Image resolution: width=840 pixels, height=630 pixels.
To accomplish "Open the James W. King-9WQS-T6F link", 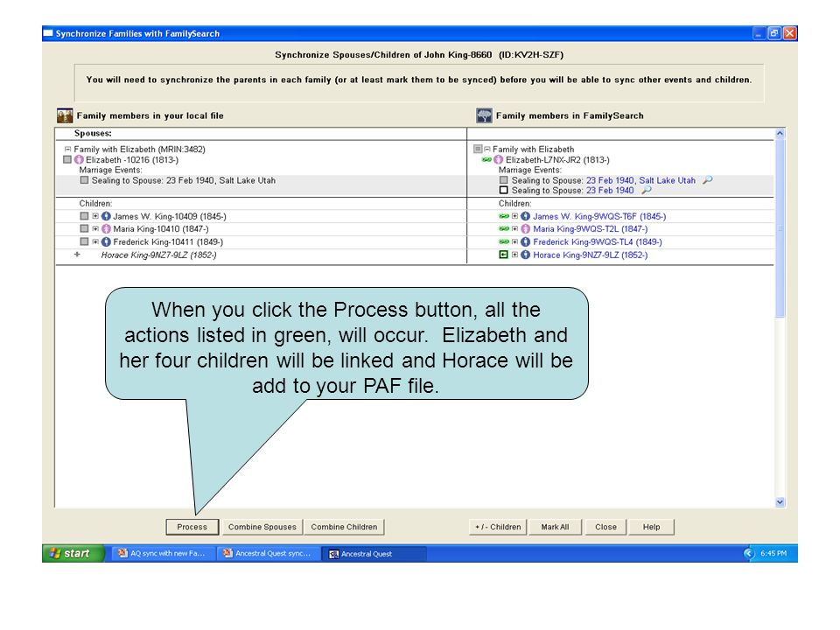I will pos(599,216).
